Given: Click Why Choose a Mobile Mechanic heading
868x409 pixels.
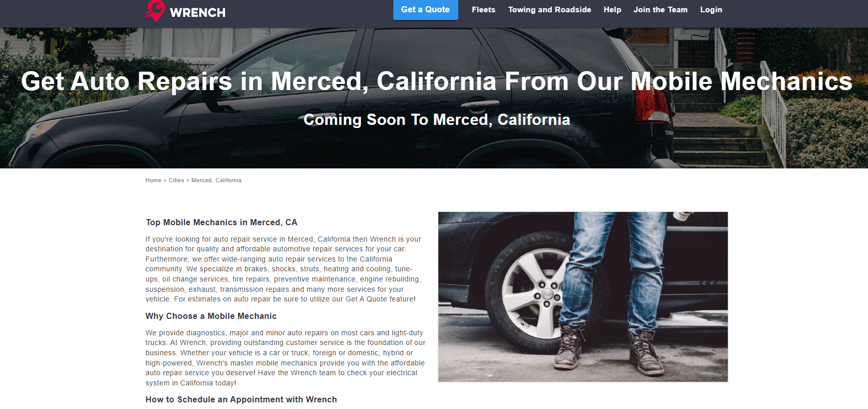Looking at the screenshot, I should point(211,316).
